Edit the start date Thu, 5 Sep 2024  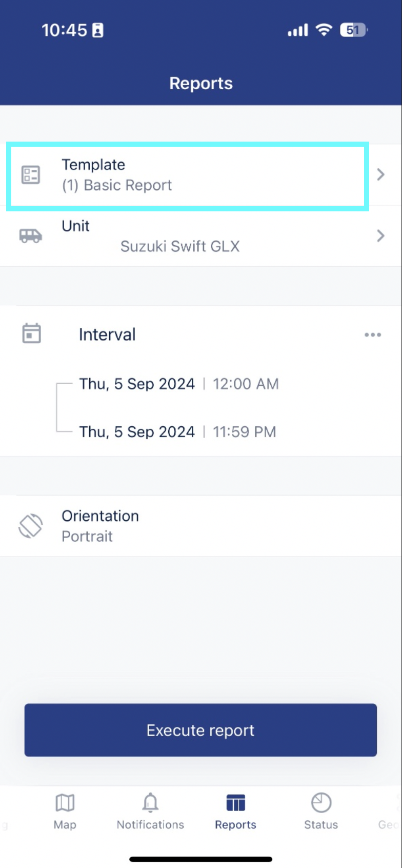pos(137,384)
